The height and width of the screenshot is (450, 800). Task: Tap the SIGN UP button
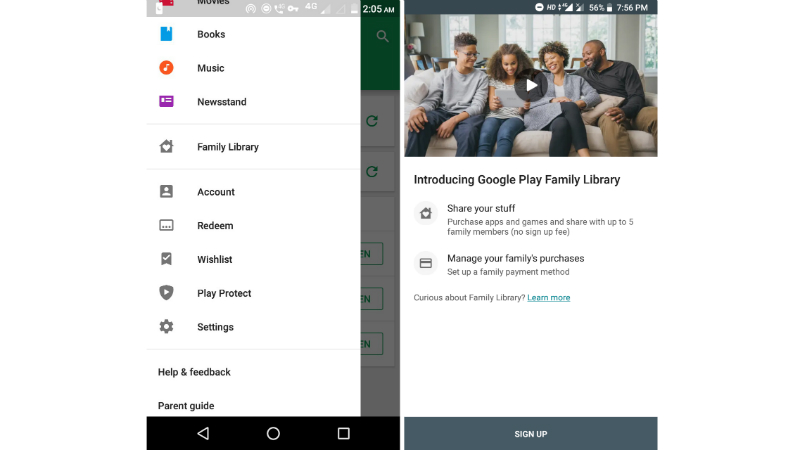(531, 434)
